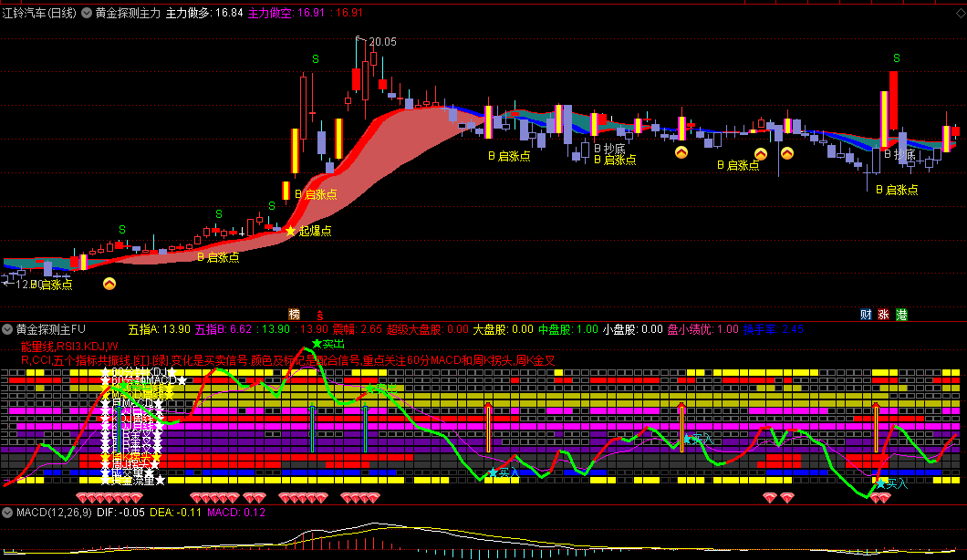The height and width of the screenshot is (560, 967).
Task: Click the 盘小绩优: 1.00 reading
Action: 703,329
